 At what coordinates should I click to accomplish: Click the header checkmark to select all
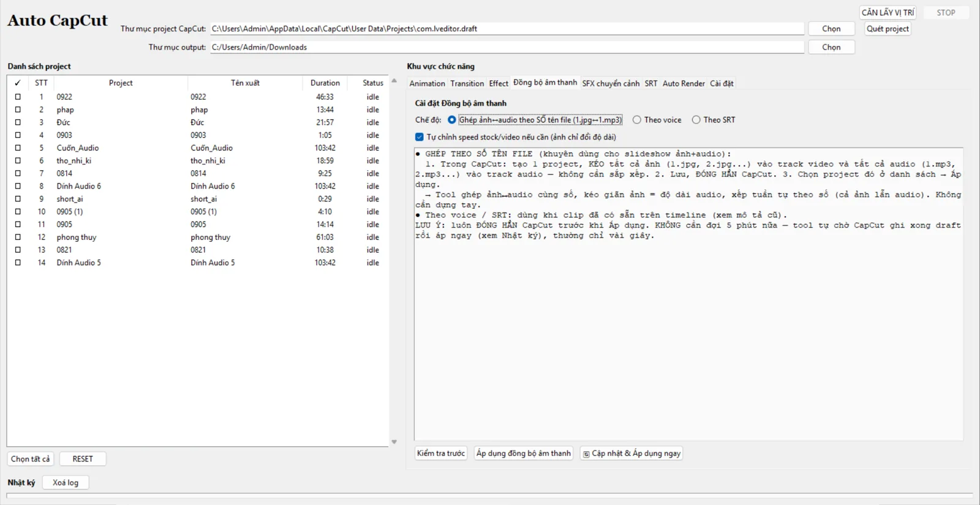(x=18, y=83)
